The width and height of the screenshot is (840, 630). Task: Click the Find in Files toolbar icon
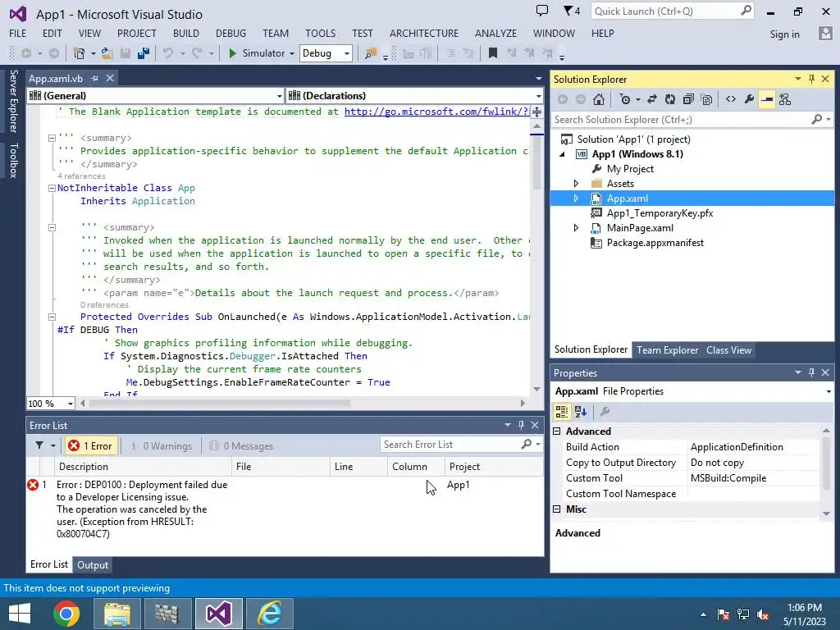click(x=370, y=53)
